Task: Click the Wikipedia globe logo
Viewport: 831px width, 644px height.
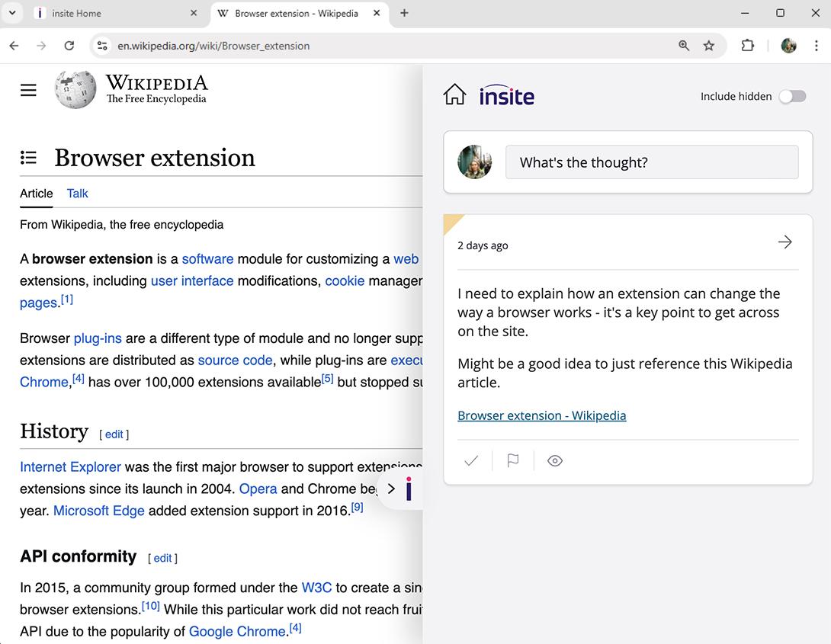Action: (75, 89)
